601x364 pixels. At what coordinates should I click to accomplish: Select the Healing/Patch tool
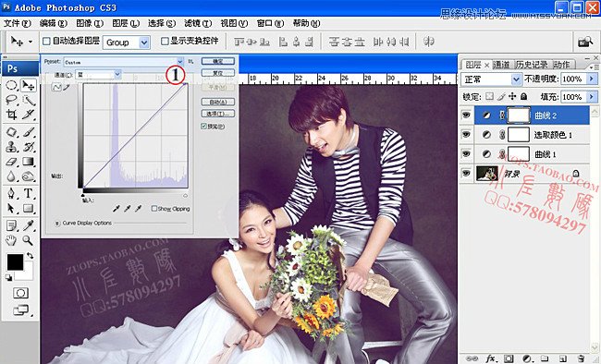(x=11, y=132)
